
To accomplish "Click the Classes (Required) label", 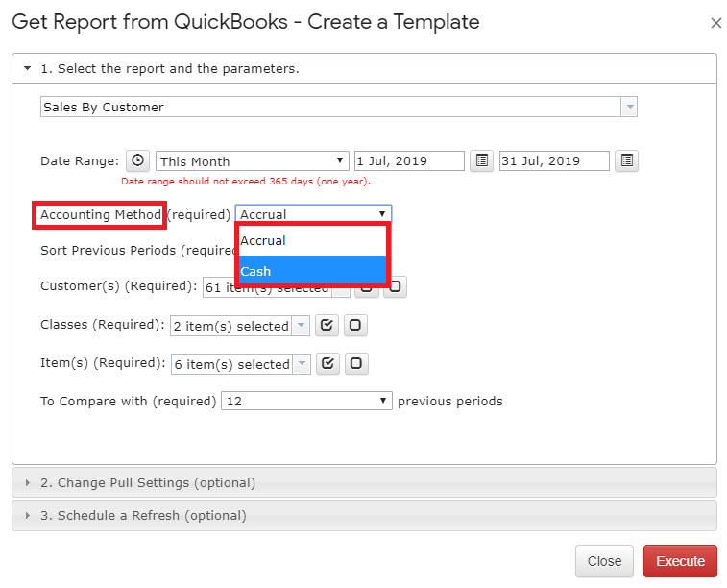I will point(103,324).
